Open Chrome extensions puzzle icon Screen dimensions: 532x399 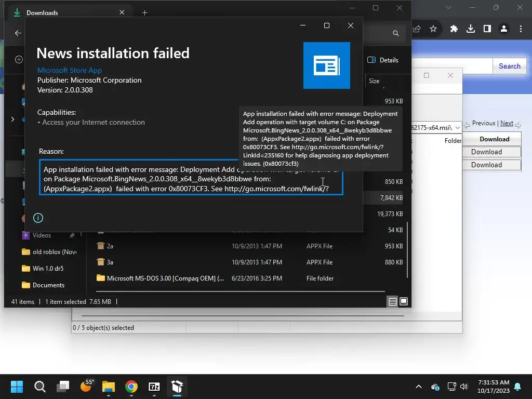coord(454,29)
